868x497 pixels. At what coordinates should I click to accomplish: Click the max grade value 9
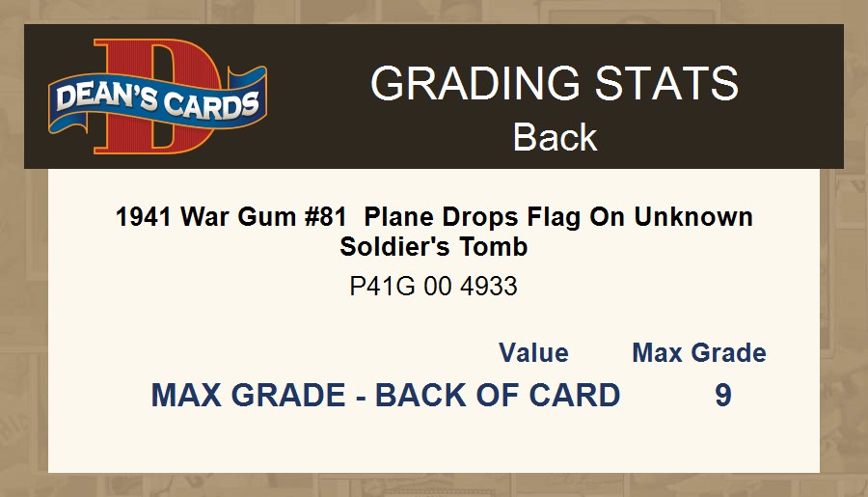723,396
